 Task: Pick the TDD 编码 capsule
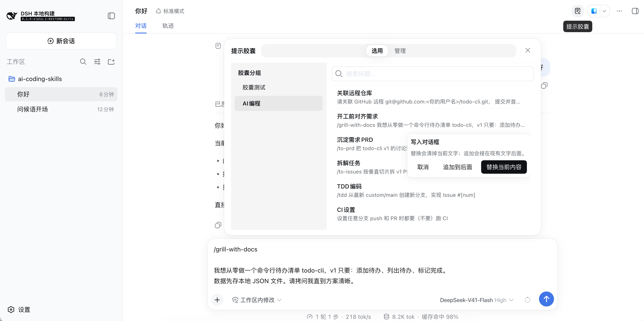[x=431, y=190]
